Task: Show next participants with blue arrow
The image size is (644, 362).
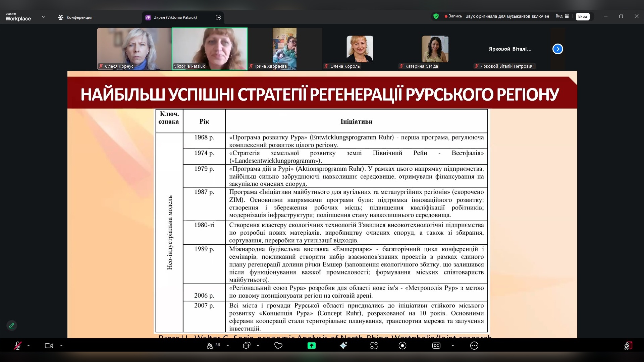Action: 557,49
